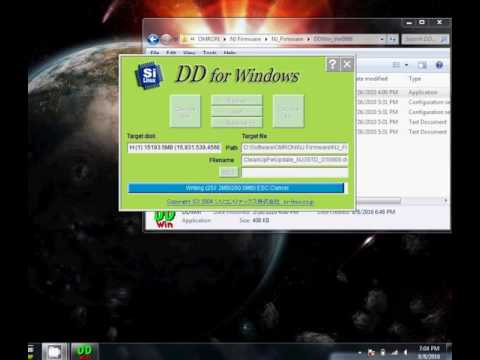
Task: Sort by the Type column in Explorer
Action: [x=415, y=79]
